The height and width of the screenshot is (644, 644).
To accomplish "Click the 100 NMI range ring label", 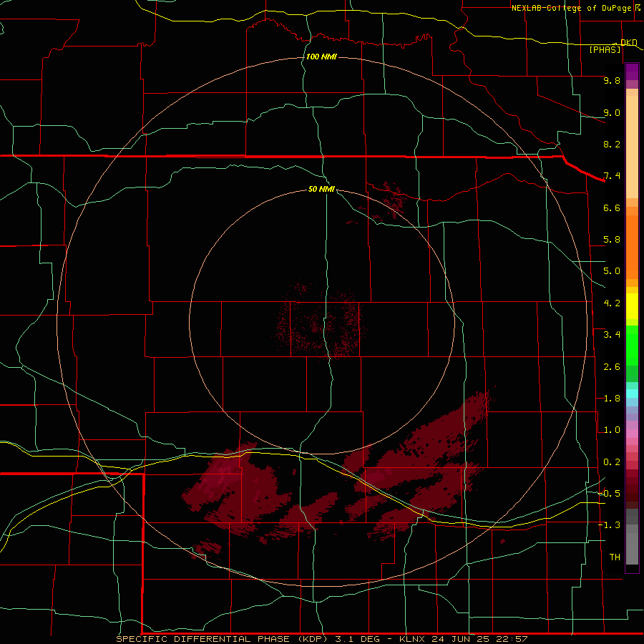I will coord(321,57).
